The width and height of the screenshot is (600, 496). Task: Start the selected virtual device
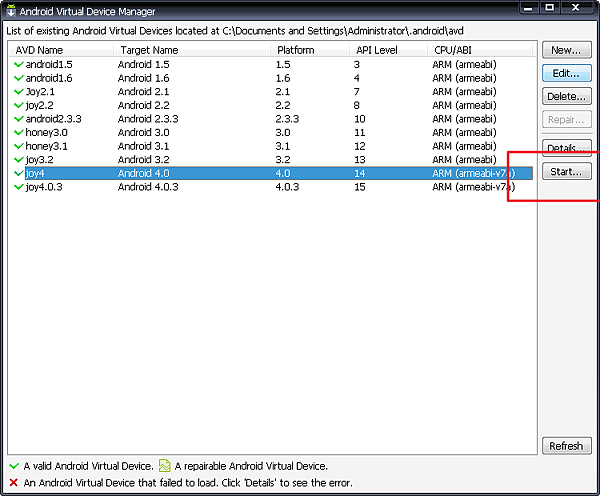(x=566, y=171)
